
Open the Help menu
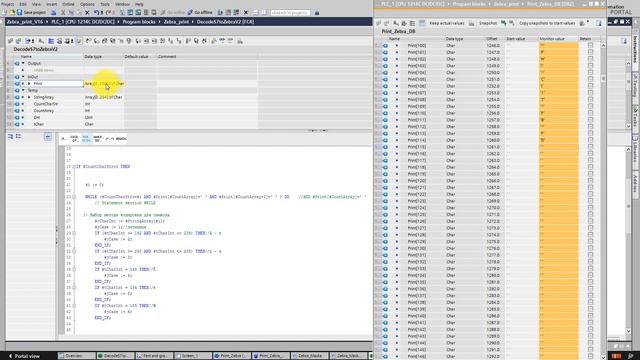(x=139, y=4)
